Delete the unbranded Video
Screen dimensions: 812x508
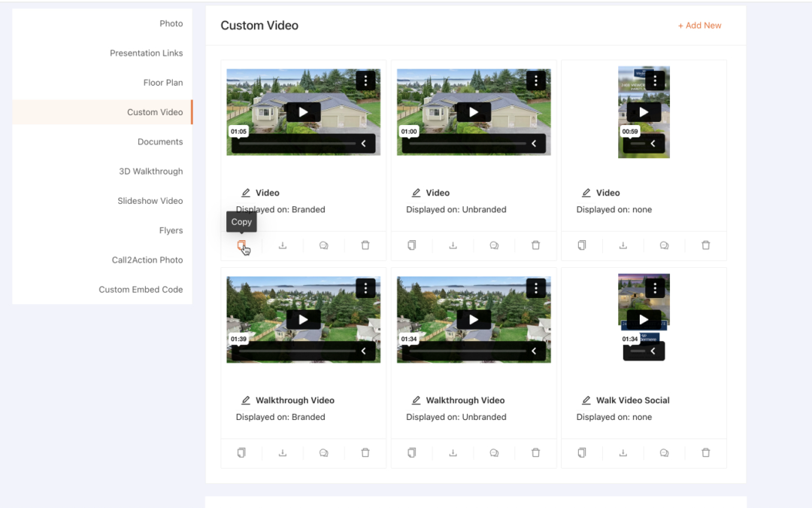(x=535, y=245)
